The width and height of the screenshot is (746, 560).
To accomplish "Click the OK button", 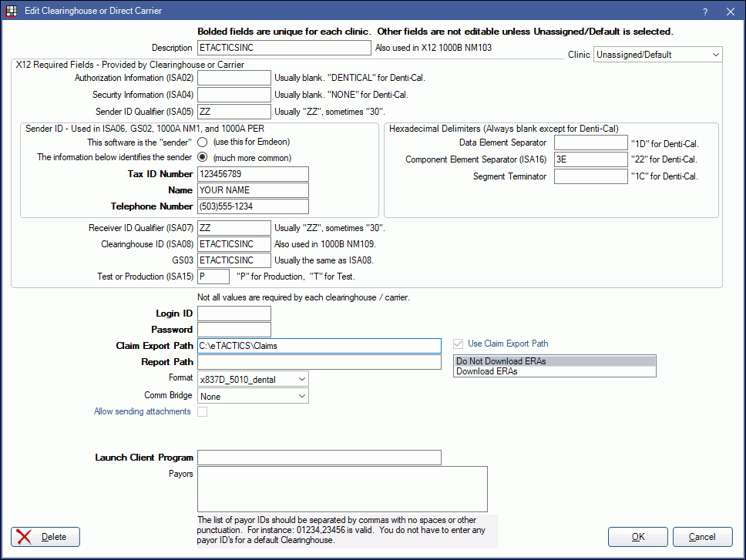I will 637,537.
